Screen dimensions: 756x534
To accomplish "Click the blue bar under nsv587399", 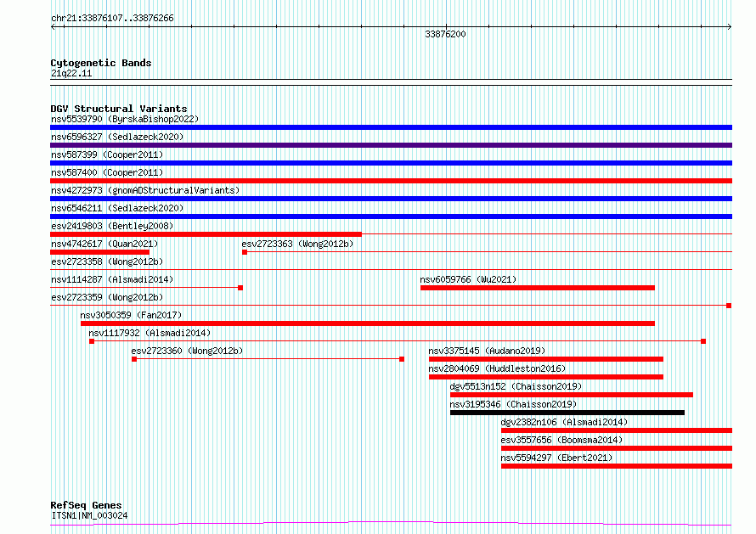I will click(x=391, y=163).
